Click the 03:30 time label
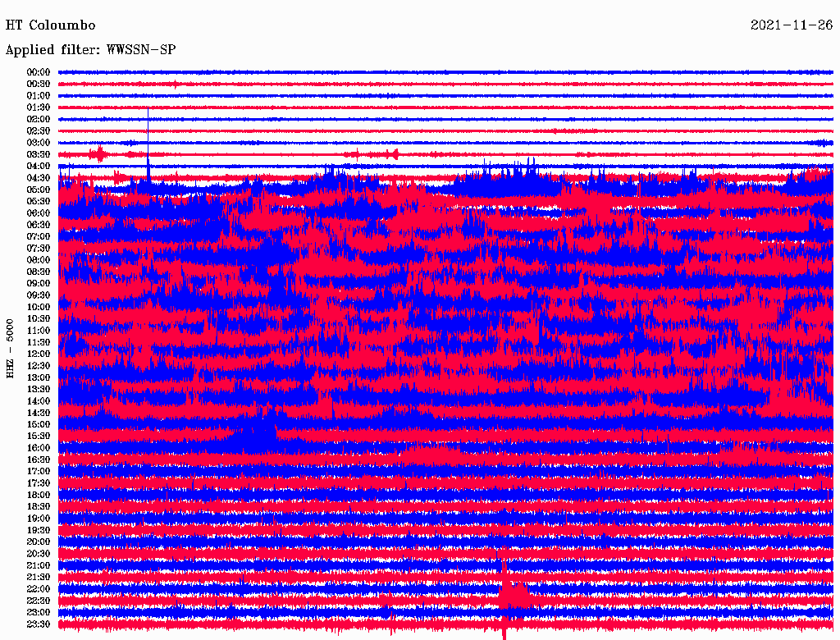Viewport: 840px width, 640px height. [x=39, y=154]
